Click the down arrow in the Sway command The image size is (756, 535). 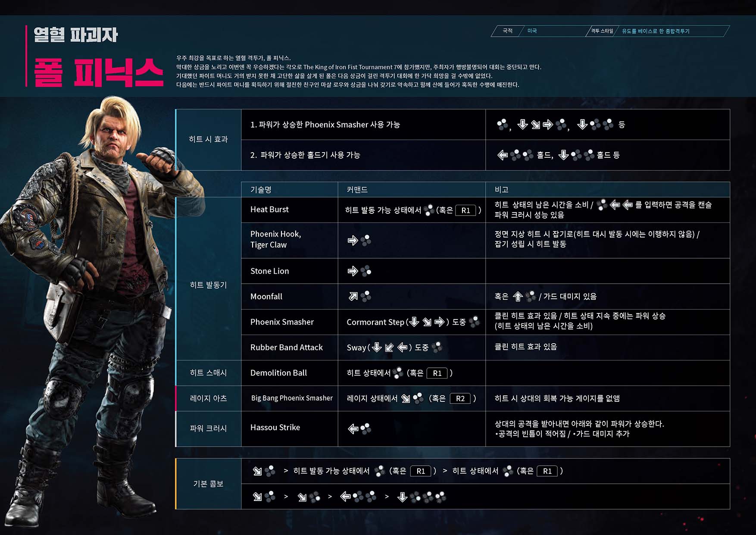coord(377,347)
